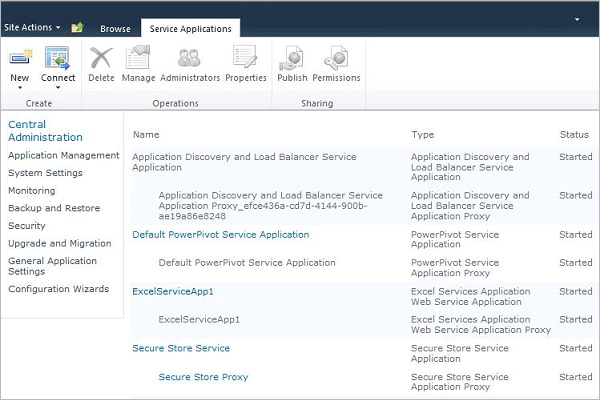Select the Service Applications tab
The height and width of the screenshot is (400, 600).
coord(190,29)
